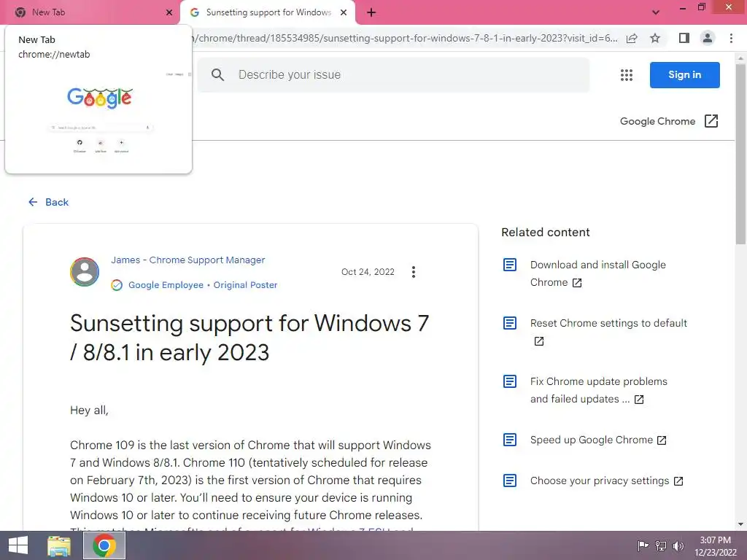747x560 pixels.
Task: Click document icon beside Reset Chrome settings
Action: 510,323
